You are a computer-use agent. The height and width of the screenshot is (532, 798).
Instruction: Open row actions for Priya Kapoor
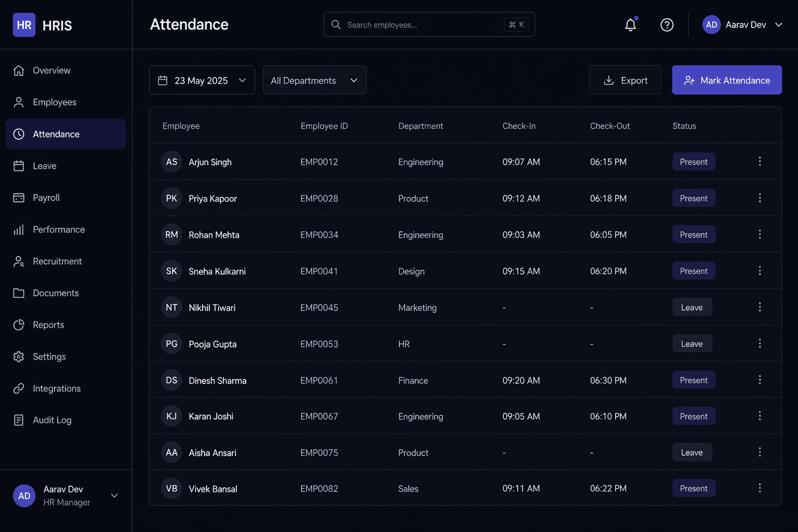point(760,198)
